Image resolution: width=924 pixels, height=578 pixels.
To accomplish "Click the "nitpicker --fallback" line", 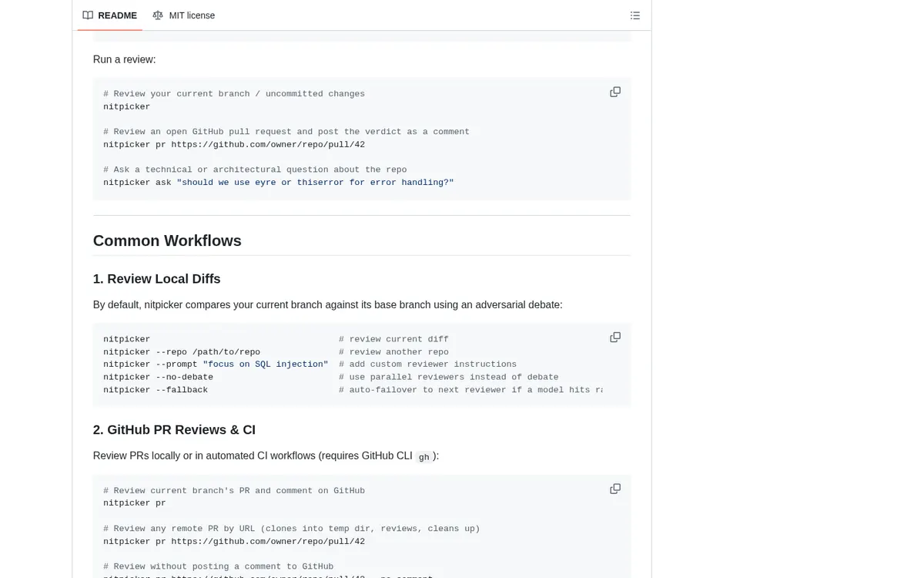I will [156, 390].
